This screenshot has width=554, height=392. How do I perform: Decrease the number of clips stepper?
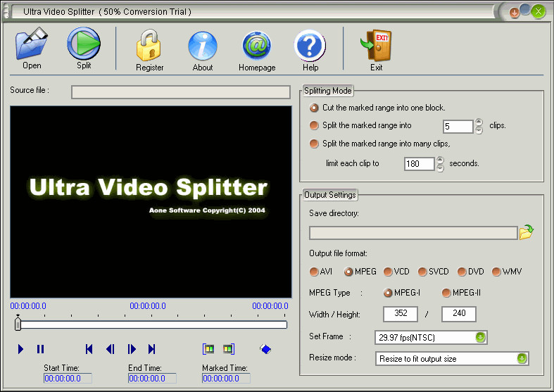(x=479, y=130)
